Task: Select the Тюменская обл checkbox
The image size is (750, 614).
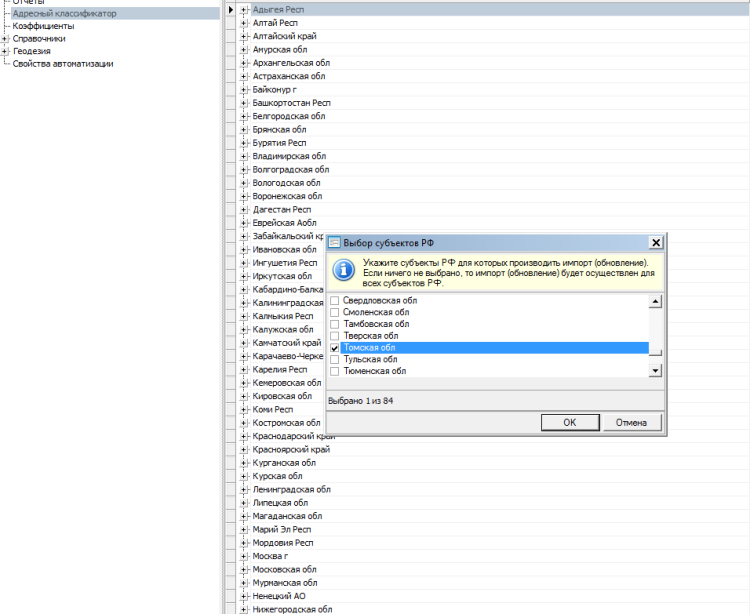Action: [335, 371]
